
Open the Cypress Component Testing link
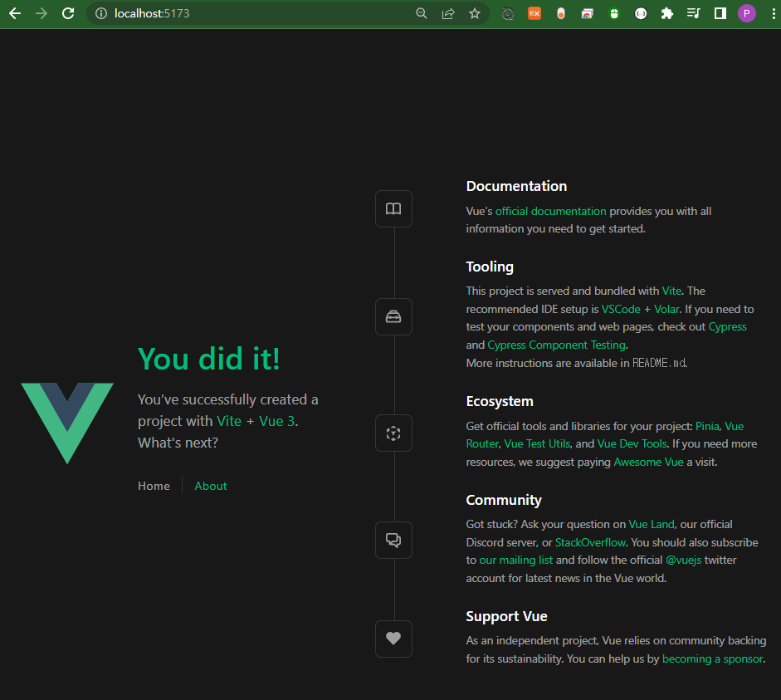[x=557, y=345]
